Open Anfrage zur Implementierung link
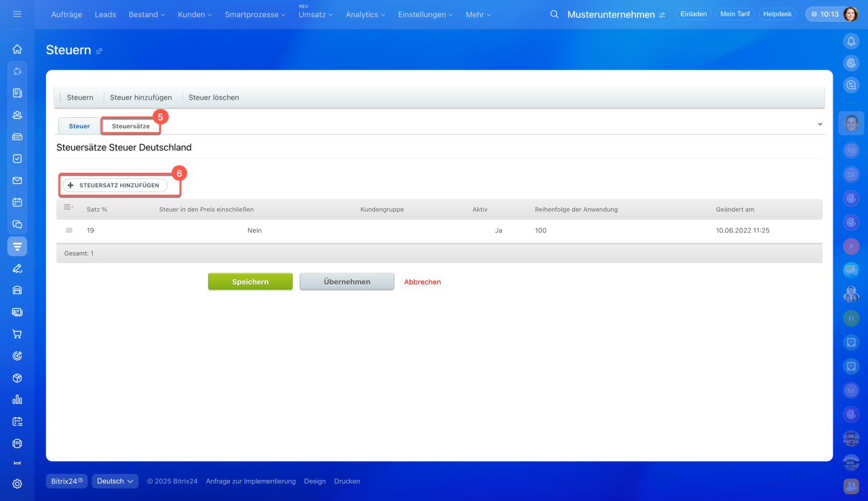Screen dimensions: 868x501 click(251, 481)
